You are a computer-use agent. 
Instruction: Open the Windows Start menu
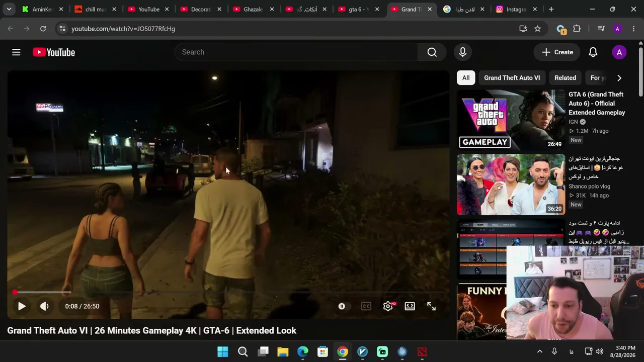[222, 351]
